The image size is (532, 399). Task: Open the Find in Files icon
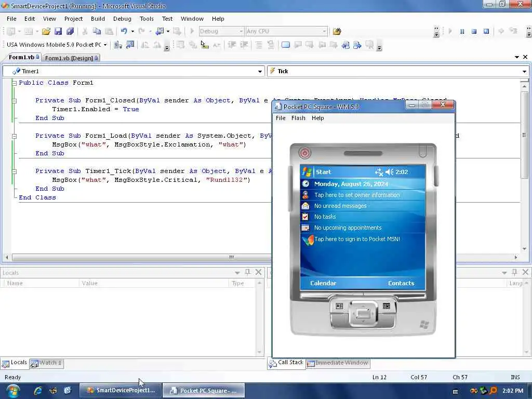coord(337,31)
